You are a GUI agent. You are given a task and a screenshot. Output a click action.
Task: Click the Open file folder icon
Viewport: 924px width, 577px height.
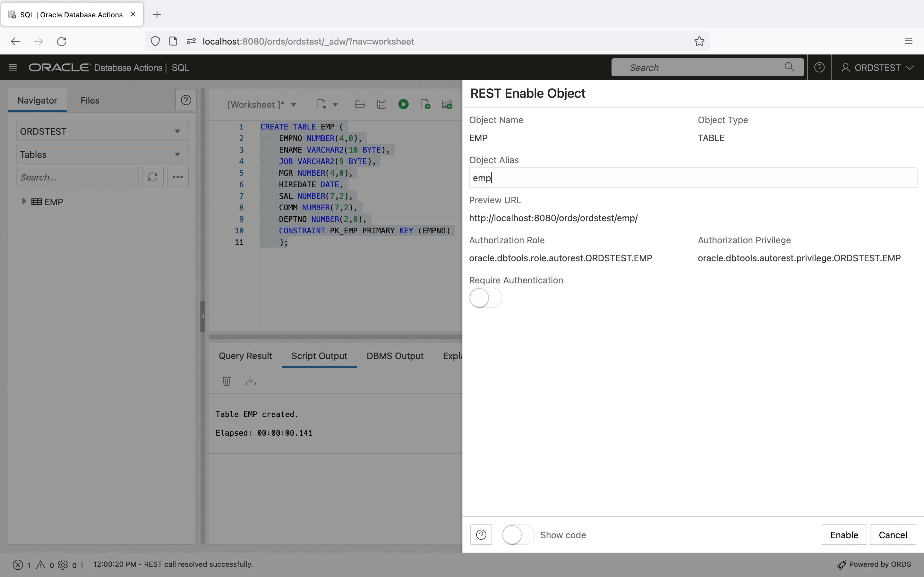(x=360, y=104)
